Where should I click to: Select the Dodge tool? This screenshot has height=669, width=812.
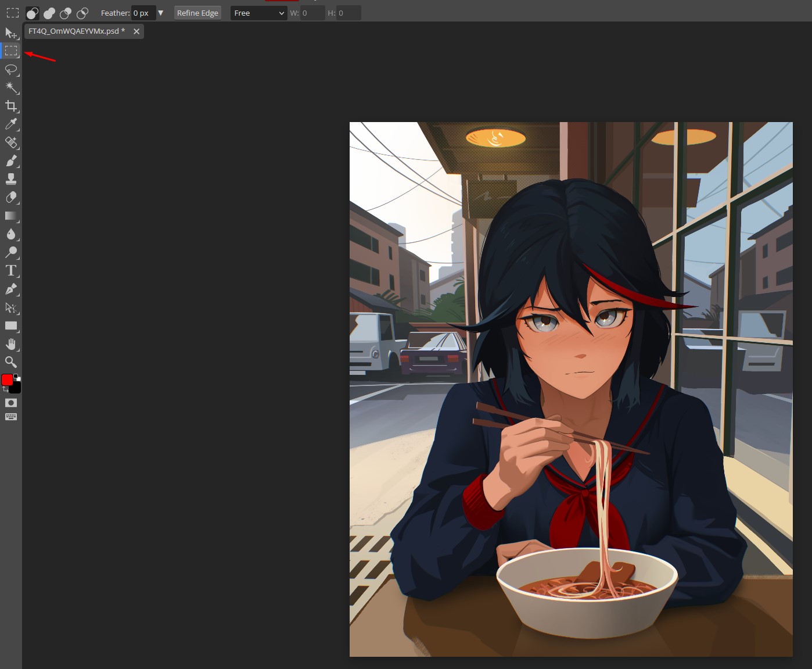tap(11, 252)
